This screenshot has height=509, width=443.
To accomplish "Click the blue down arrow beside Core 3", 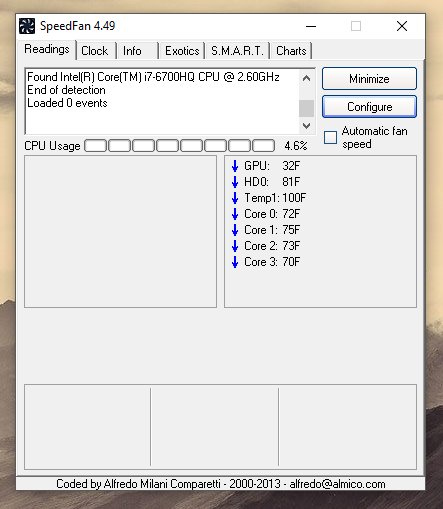I will point(235,262).
